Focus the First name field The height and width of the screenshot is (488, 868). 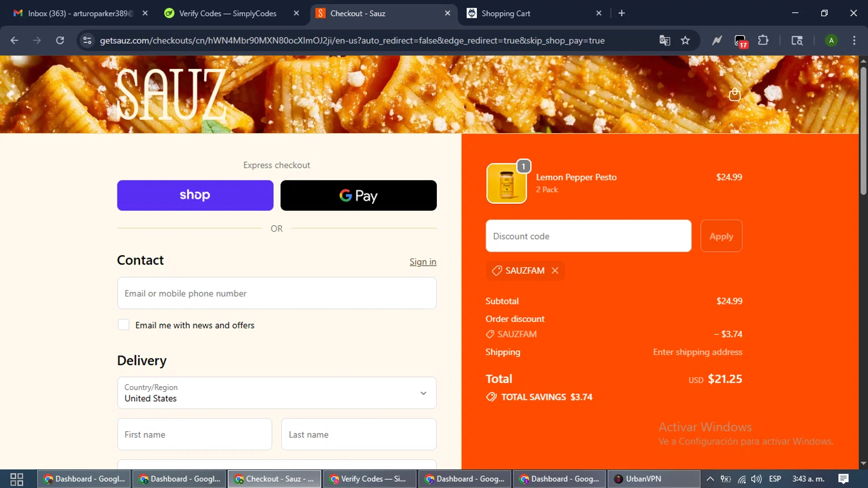coord(194,434)
